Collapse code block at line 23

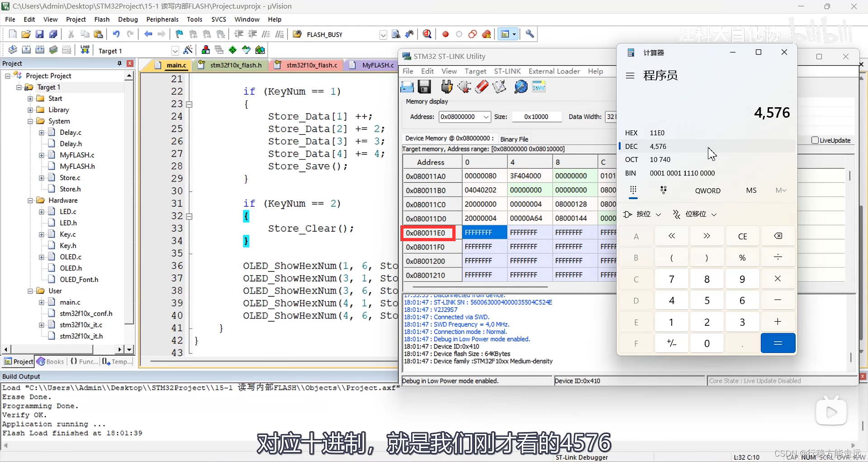click(190, 105)
